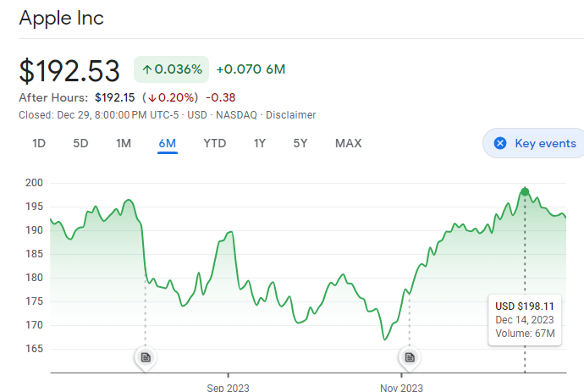The width and height of the screenshot is (584, 392).
Task: Select the active 6M range tab
Action: click(168, 143)
